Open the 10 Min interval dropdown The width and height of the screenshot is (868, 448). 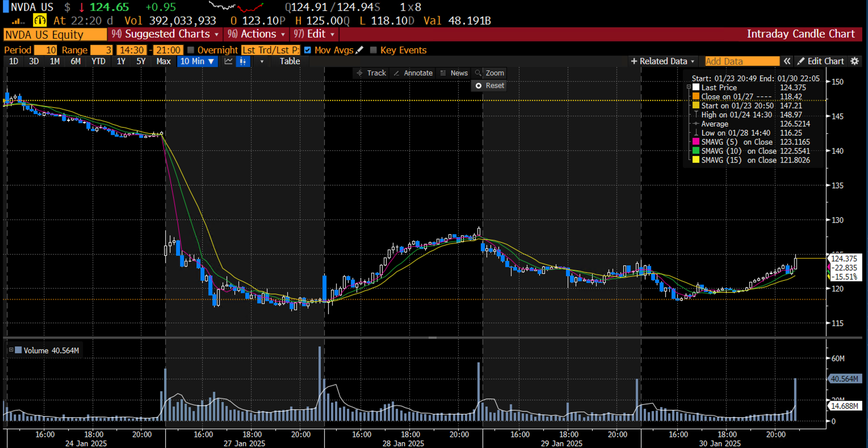[198, 61]
